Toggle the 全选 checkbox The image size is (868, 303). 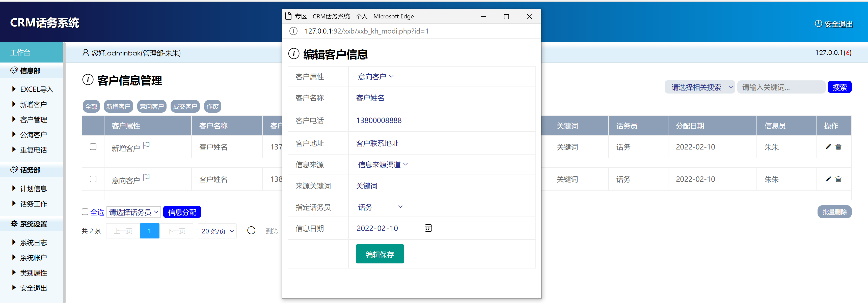pyautogui.click(x=85, y=212)
